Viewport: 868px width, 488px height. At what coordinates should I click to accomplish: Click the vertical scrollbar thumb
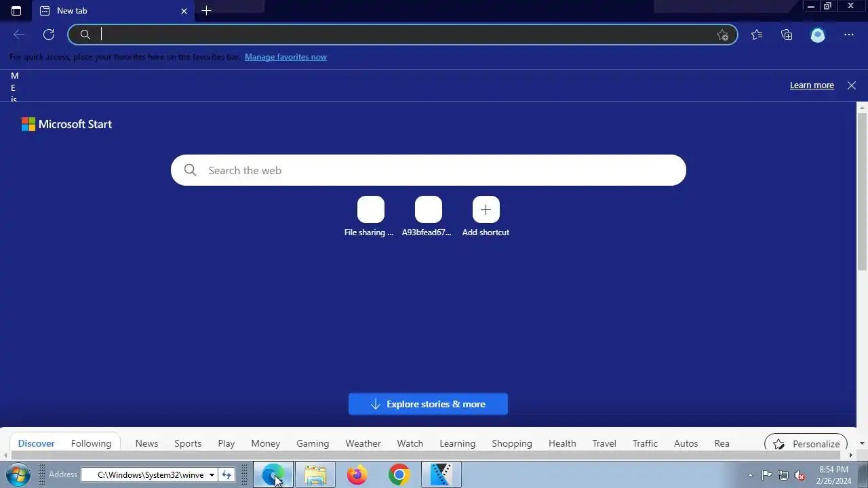[862, 191]
